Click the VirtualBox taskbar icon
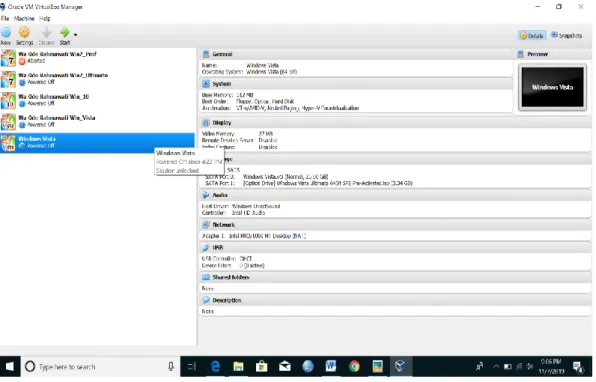596x382 pixels. click(400, 366)
